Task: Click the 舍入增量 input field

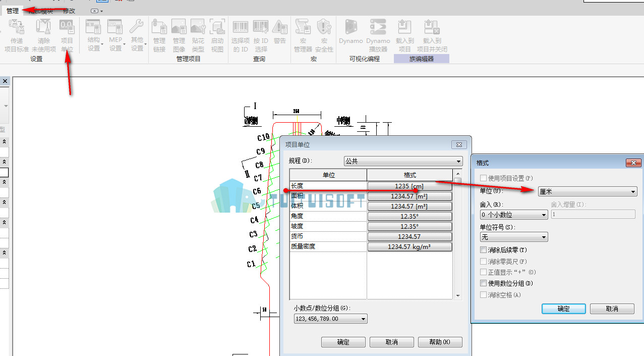Action: pyautogui.click(x=593, y=215)
